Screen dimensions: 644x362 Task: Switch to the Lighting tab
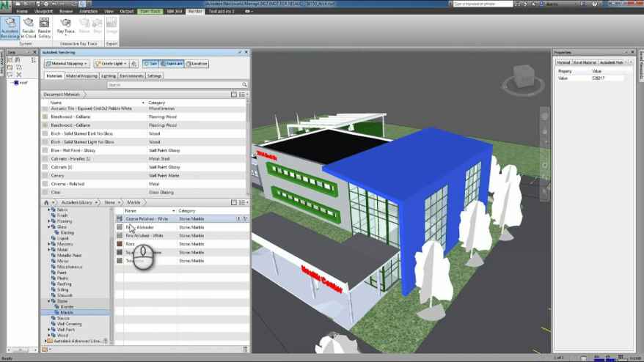click(x=109, y=75)
